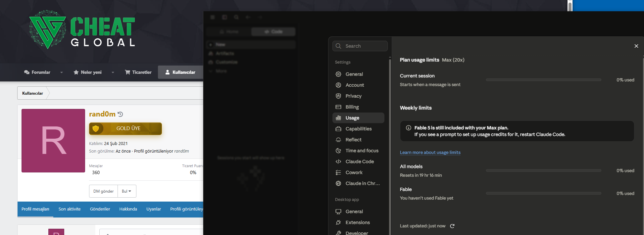Click the 360 message count

(x=96, y=172)
